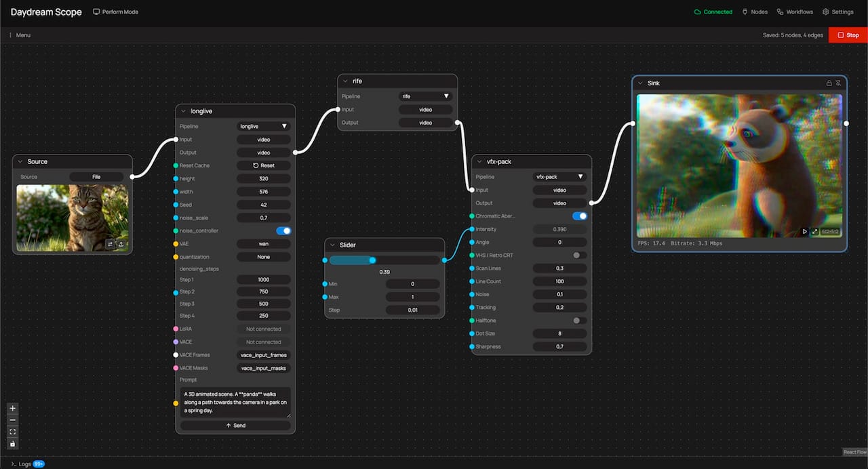Collapse the longlive node
This screenshot has height=469, width=868.
coord(183,111)
